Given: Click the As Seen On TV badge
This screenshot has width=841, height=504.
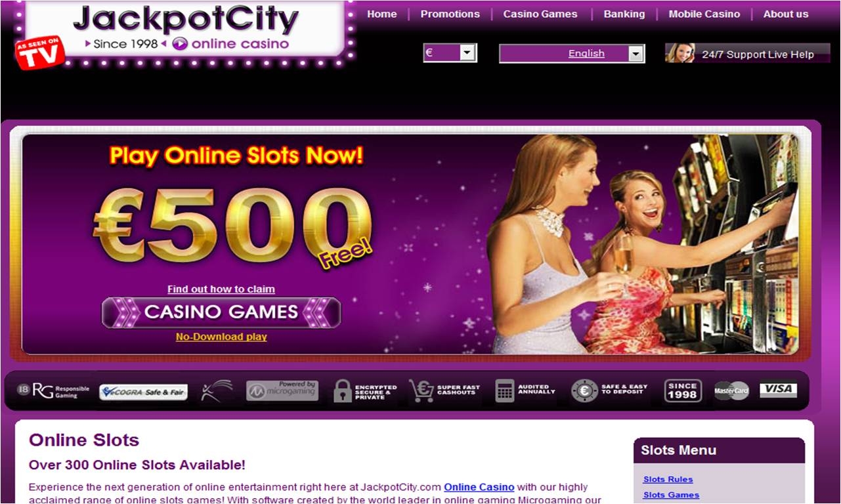Looking at the screenshot, I should (40, 52).
